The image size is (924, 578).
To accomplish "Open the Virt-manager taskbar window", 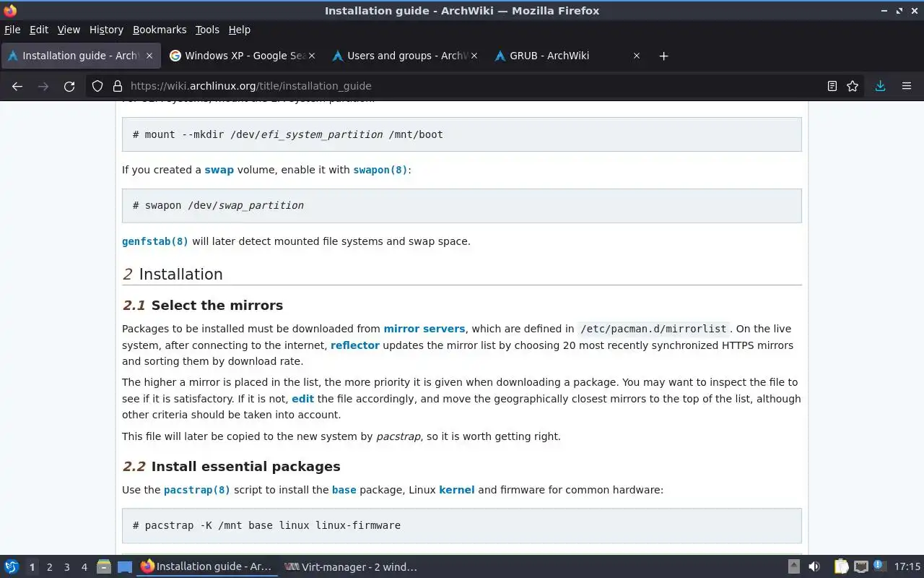I will pyautogui.click(x=351, y=567).
